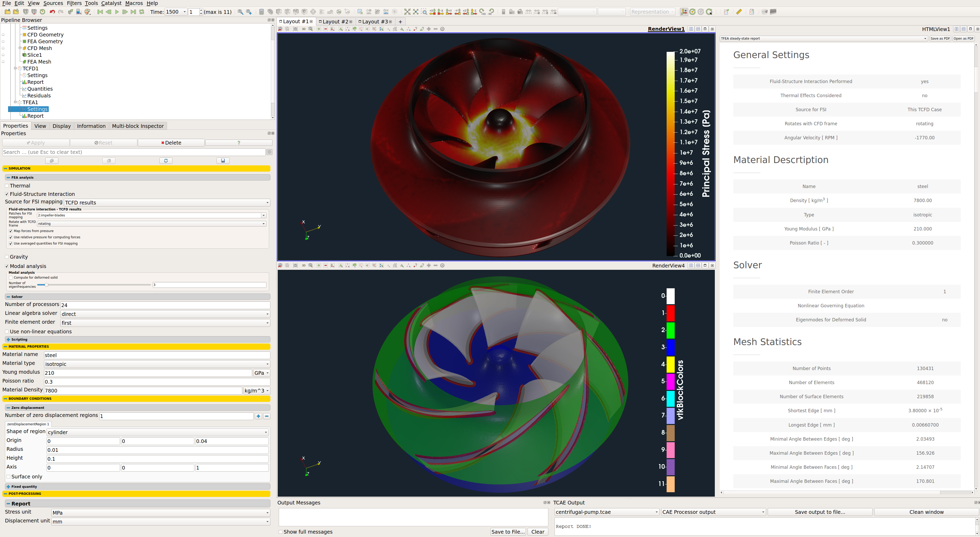Image resolution: width=980 pixels, height=537 pixels.
Task: Click the Undo arrow icon
Action: (52, 12)
